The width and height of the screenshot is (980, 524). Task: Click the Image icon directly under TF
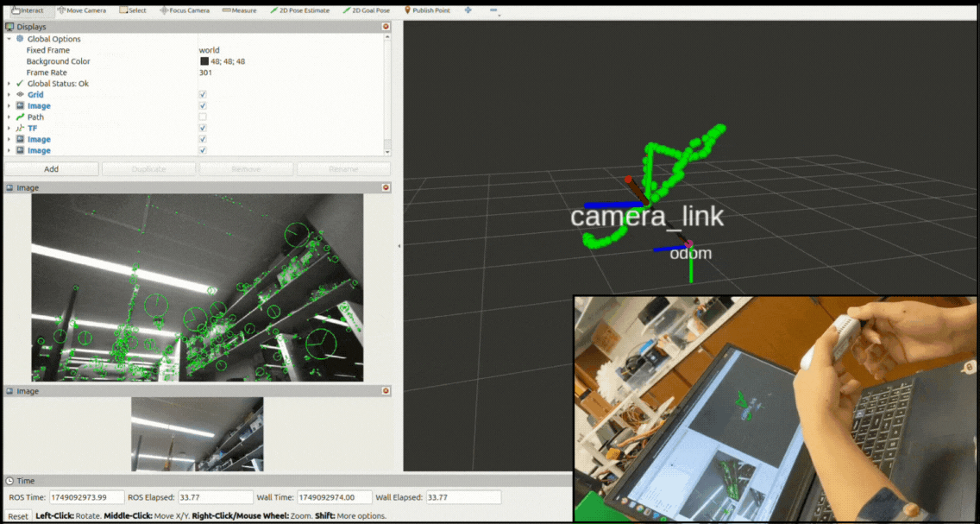pyautogui.click(x=19, y=140)
